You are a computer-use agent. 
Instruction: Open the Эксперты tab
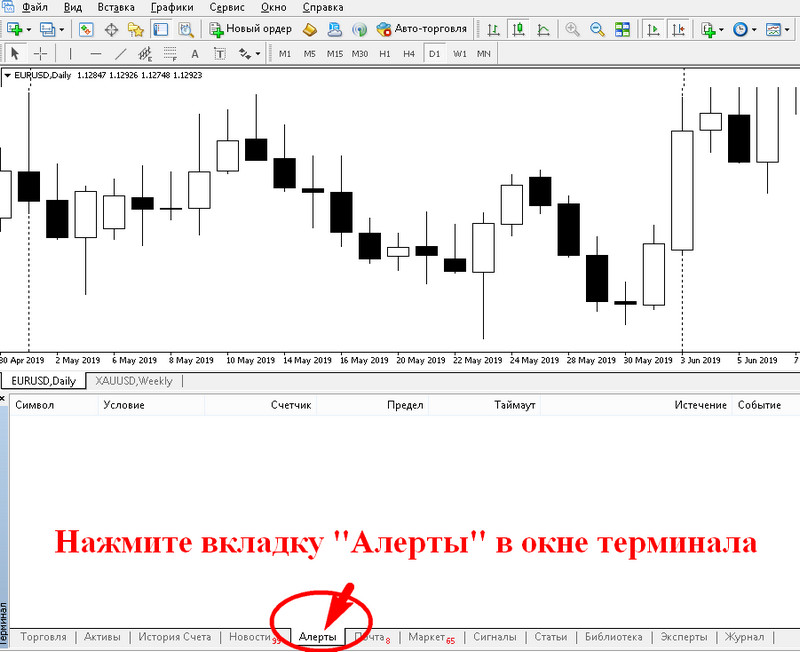point(684,637)
